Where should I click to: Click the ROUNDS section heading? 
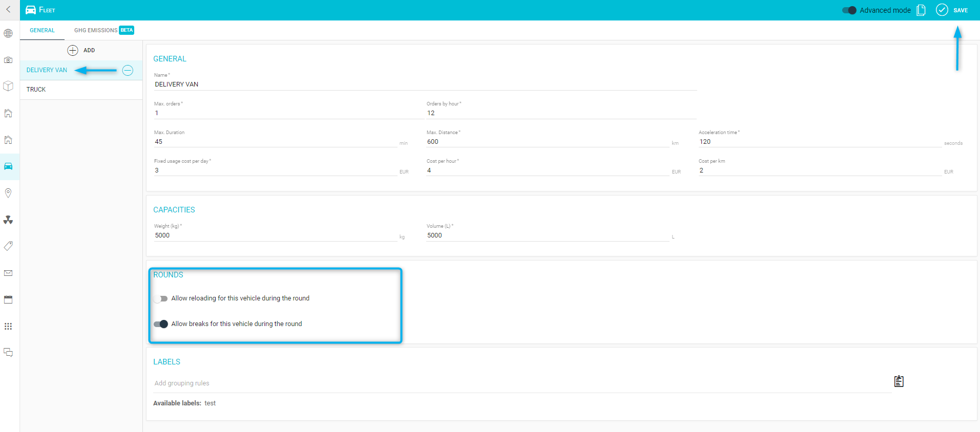coord(168,275)
